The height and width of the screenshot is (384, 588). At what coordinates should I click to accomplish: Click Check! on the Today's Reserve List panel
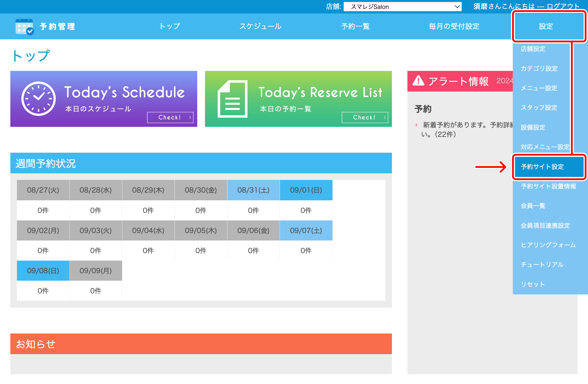[x=365, y=117]
